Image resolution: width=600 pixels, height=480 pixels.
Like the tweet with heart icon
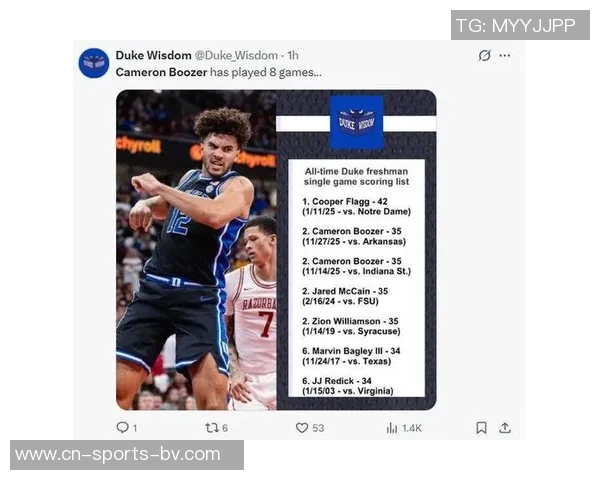pyautogui.click(x=302, y=428)
